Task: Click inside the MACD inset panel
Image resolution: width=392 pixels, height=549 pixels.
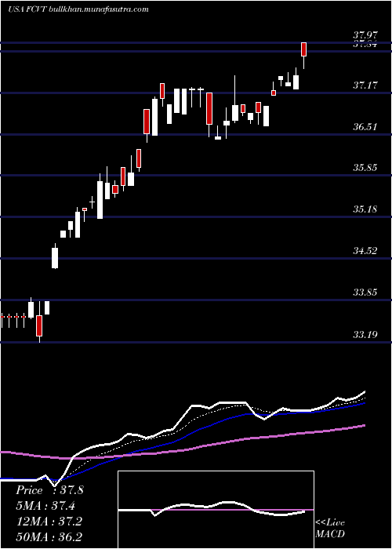Action: click(x=216, y=510)
